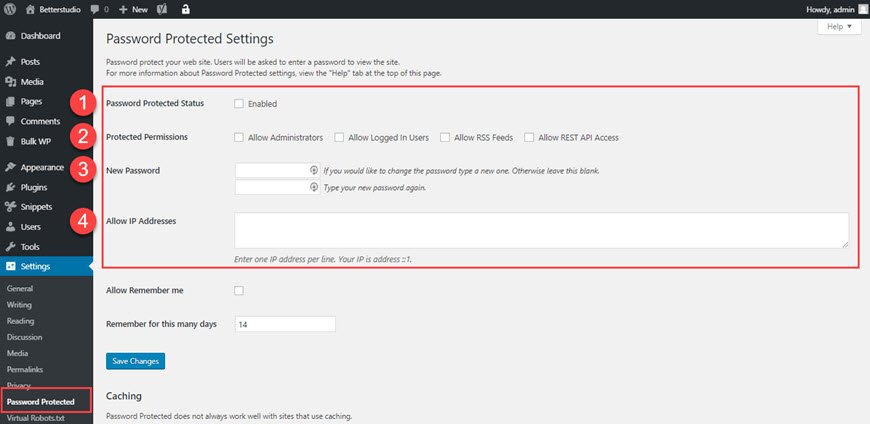This screenshot has height=424, width=870.
Task: Click the WordPress logo in admin bar
Action: point(9,9)
